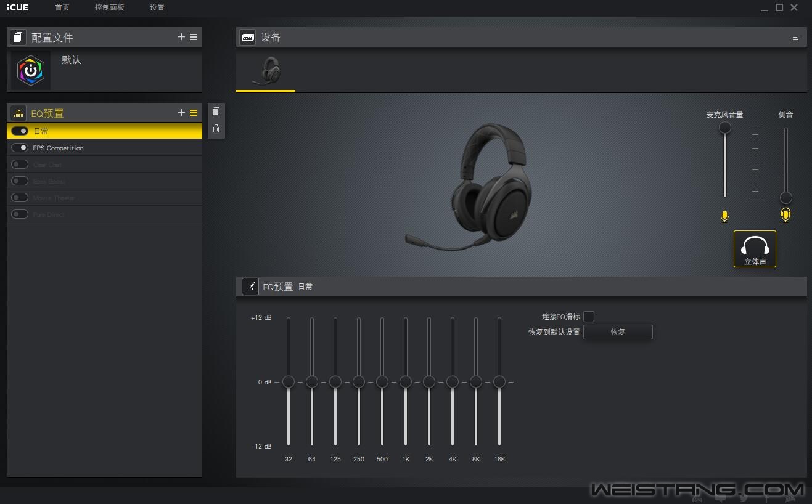Click the 默认 profile name text
Viewport: 812px width, 504px height.
pos(72,60)
